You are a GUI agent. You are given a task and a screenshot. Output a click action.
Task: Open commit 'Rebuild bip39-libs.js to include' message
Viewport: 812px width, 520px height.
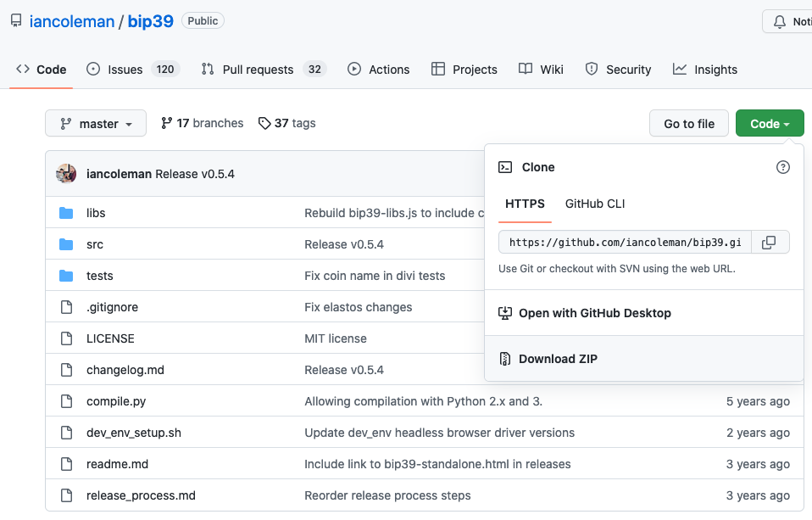coord(394,213)
